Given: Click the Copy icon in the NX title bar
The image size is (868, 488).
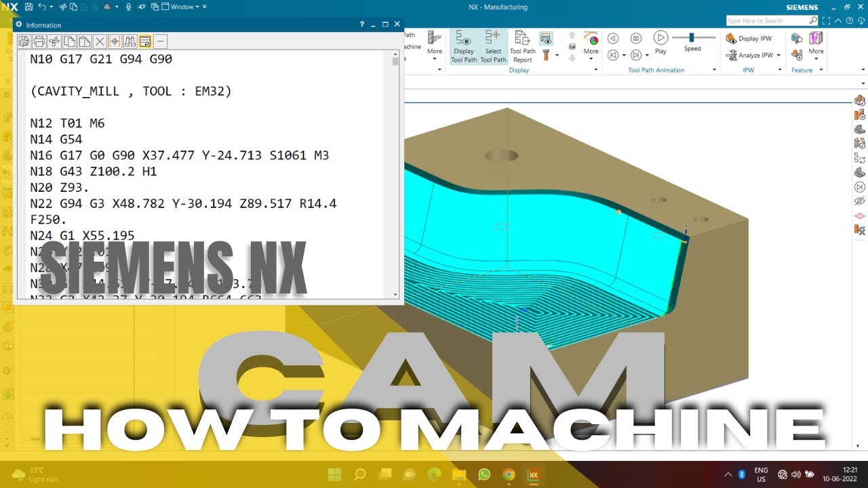Looking at the screenshot, I should pos(75,7).
